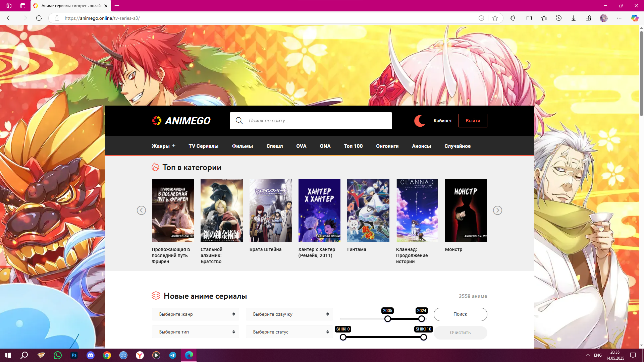
Task: Open the Анонсы page
Action: tap(422, 146)
